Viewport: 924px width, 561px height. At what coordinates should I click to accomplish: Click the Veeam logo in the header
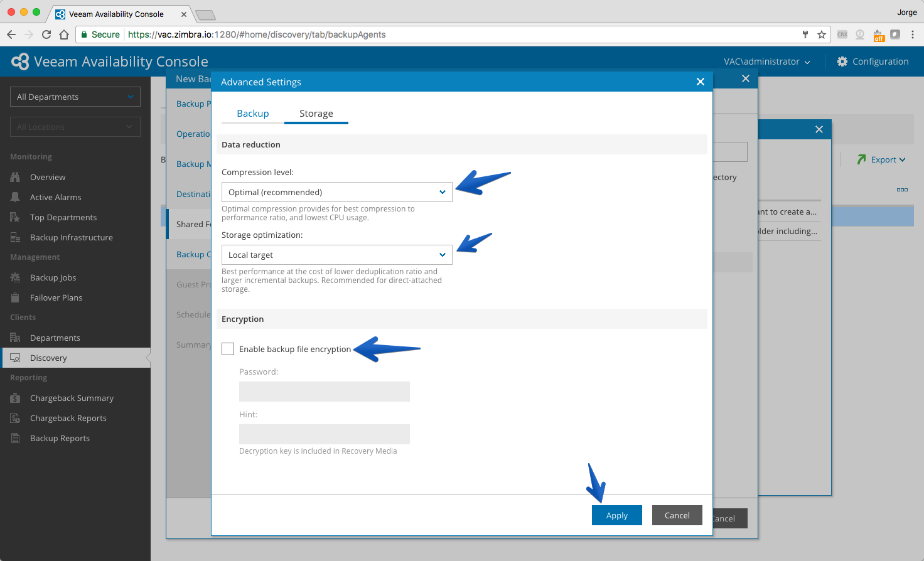[x=20, y=61]
